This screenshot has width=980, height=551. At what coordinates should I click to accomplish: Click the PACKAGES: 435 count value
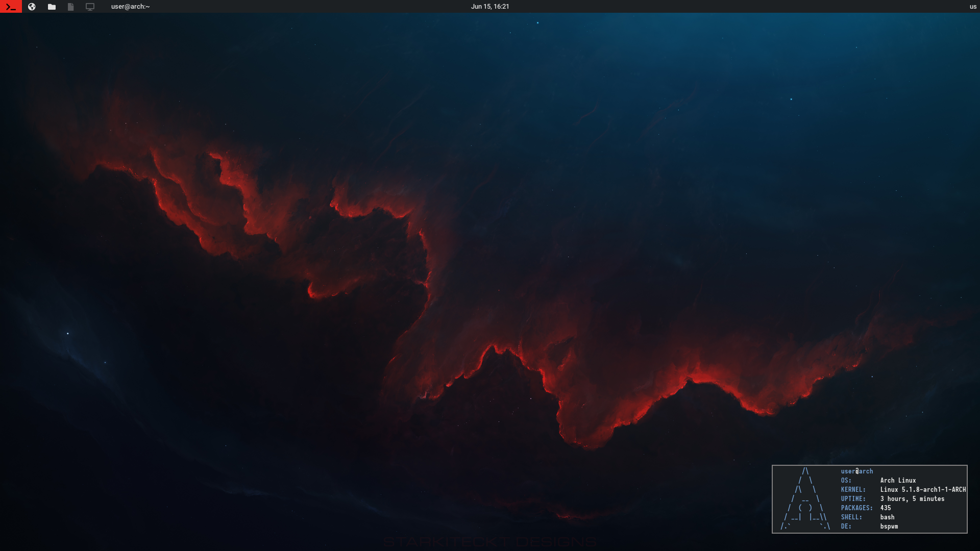885,508
